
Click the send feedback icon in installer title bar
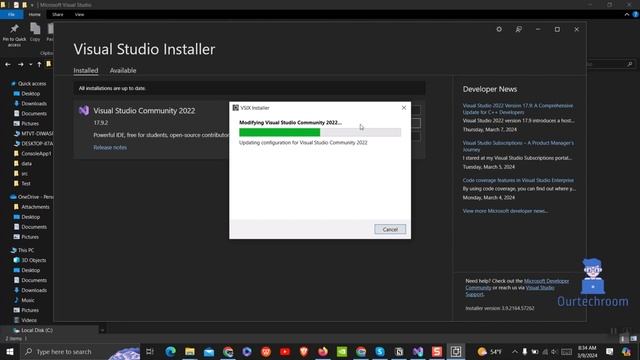coord(518,29)
